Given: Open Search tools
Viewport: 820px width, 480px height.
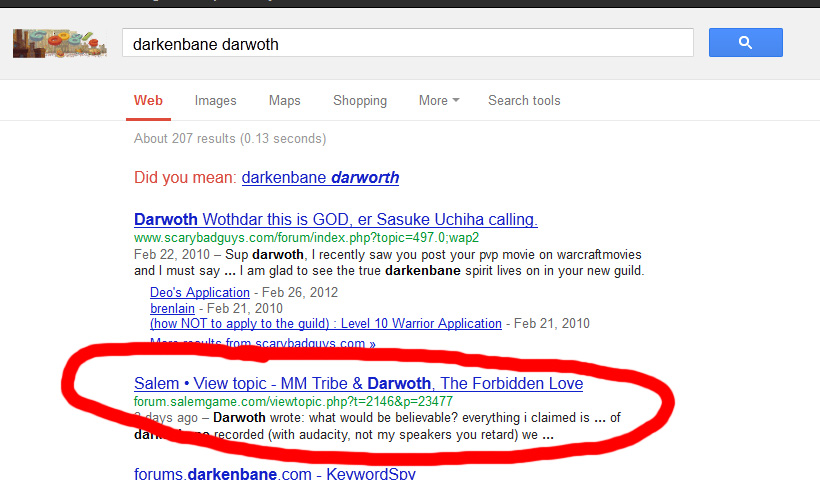Looking at the screenshot, I should pos(524,100).
